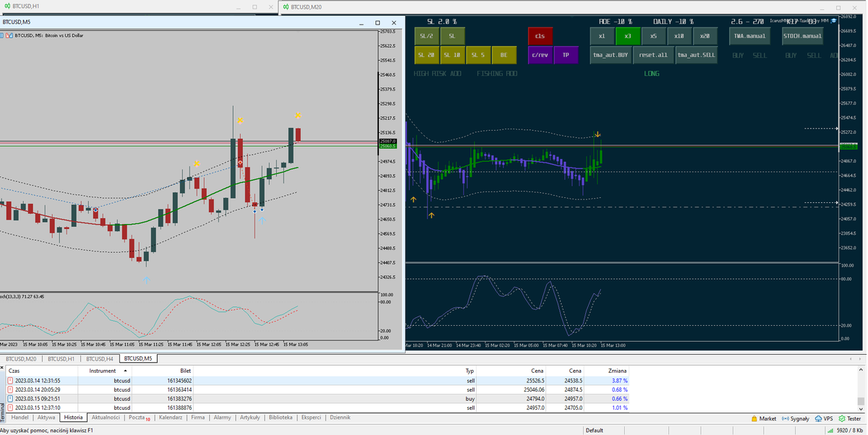Click the purple TP button

pos(566,55)
